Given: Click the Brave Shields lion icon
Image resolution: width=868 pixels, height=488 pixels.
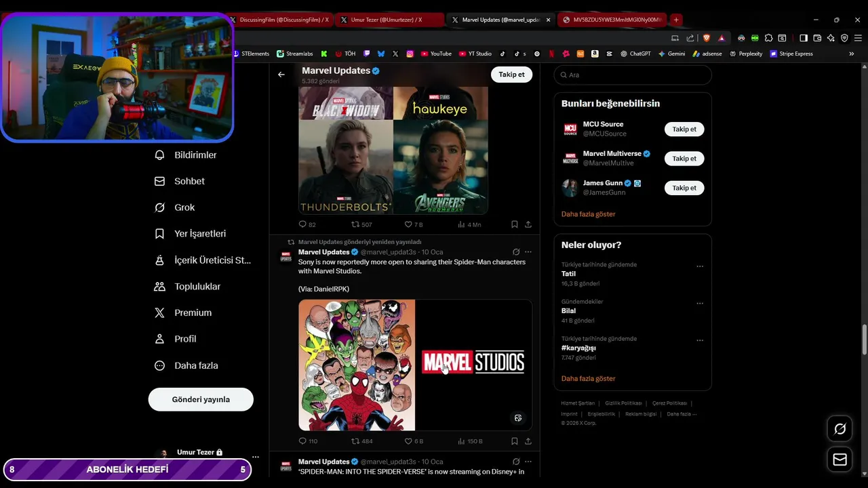Looking at the screenshot, I should click(706, 38).
